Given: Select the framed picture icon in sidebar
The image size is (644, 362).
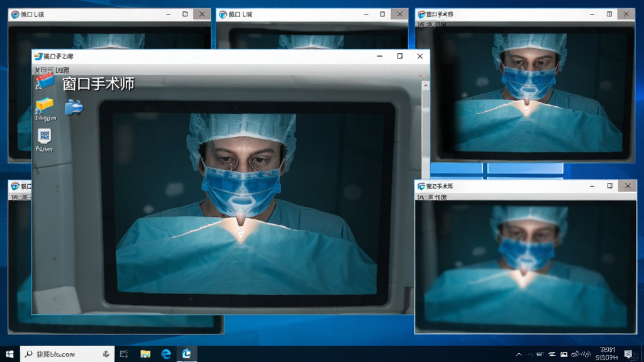Looking at the screenshot, I should pos(45,136).
